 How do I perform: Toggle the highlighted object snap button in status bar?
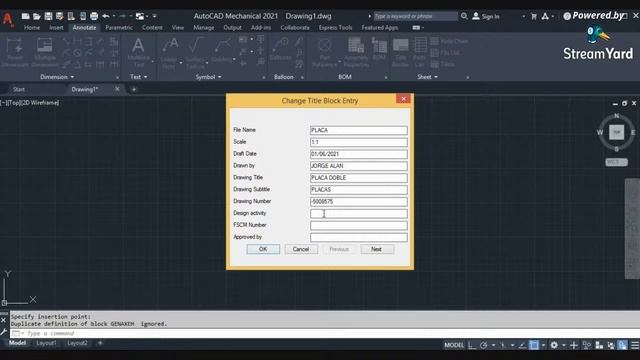point(534,345)
